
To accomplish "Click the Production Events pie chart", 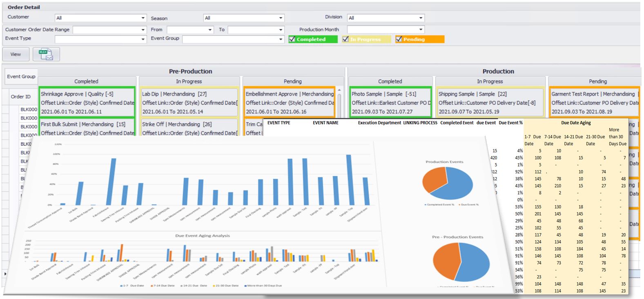I will 447,183.
